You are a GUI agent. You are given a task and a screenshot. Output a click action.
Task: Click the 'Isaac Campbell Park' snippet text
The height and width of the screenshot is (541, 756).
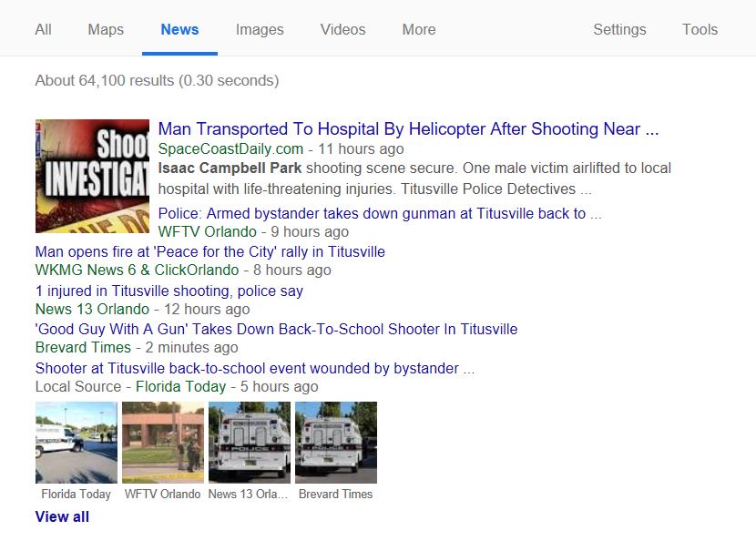pos(230,168)
